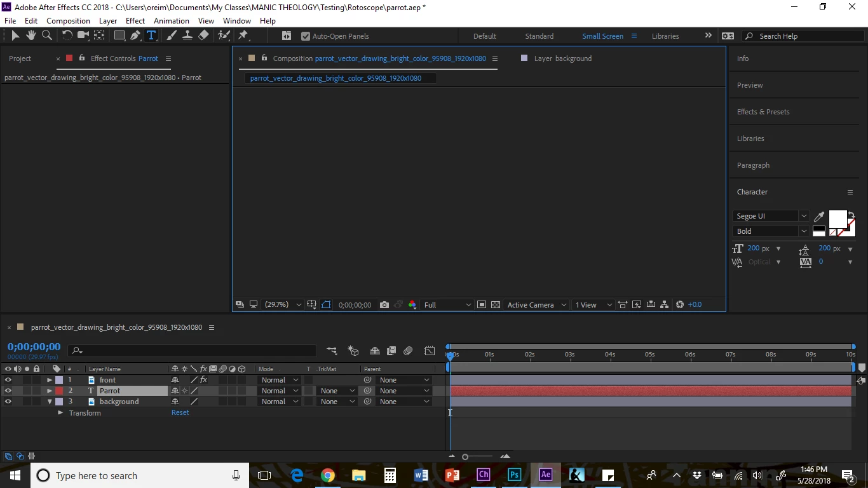Open the Active Camera dropdown
The width and height of the screenshot is (868, 488).
(536, 305)
